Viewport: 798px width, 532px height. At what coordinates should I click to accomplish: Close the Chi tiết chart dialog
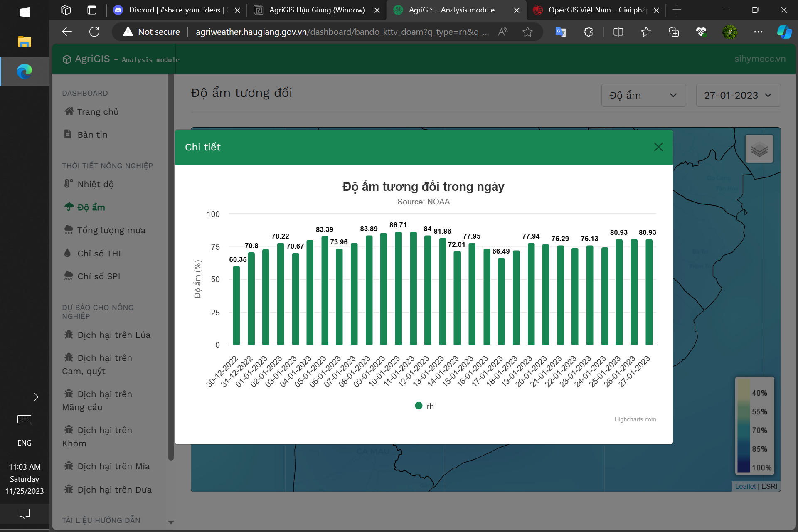click(x=658, y=147)
